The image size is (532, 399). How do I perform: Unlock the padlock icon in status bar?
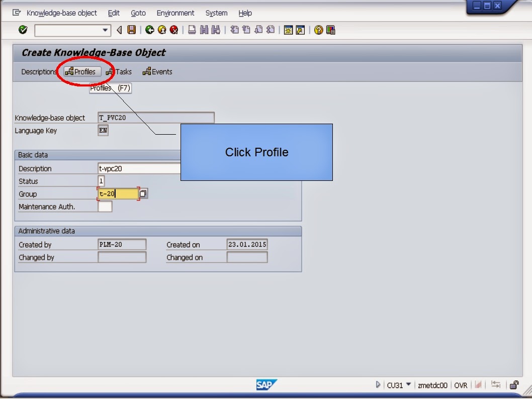[514, 385]
